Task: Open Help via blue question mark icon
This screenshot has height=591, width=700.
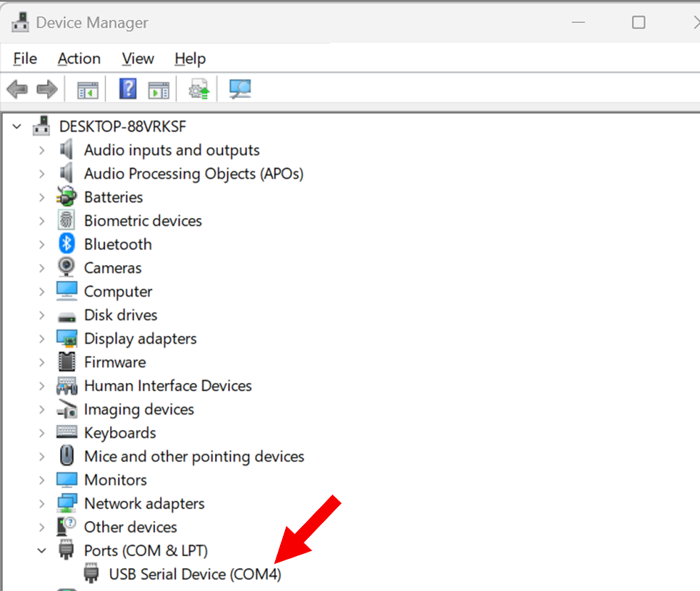Action: [128, 89]
